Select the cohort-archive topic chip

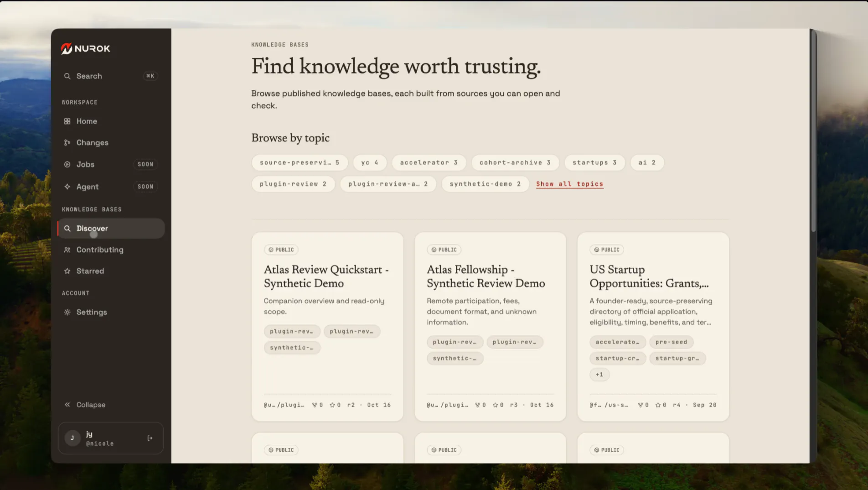click(x=515, y=163)
